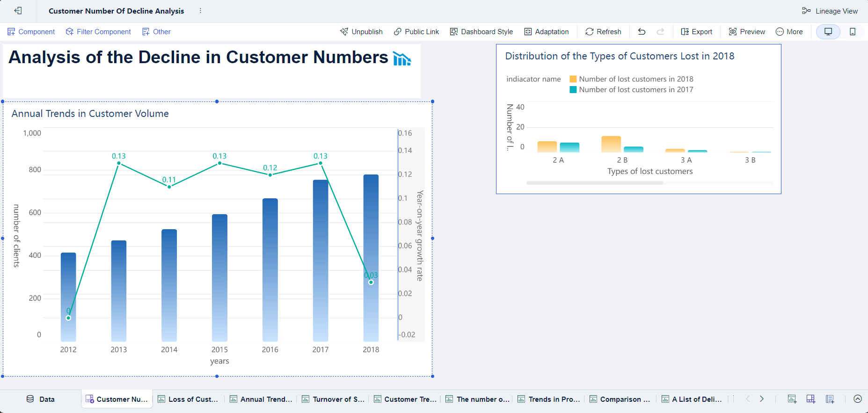The width and height of the screenshot is (868, 413).
Task: Preview the dashboard
Action: click(747, 31)
